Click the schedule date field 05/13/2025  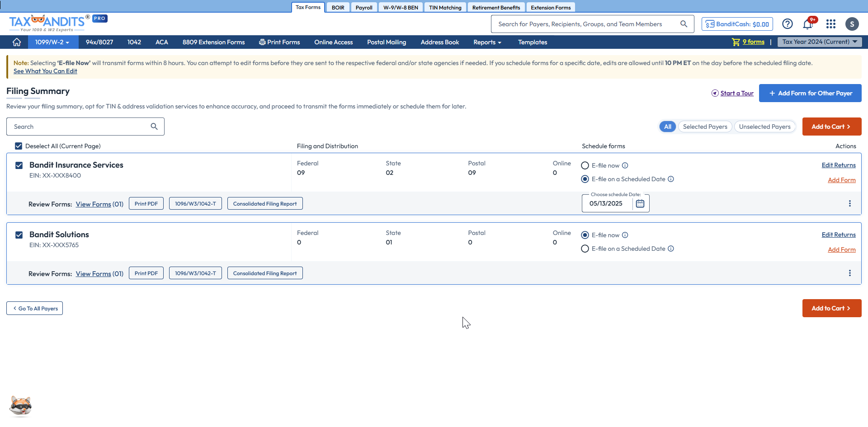607,204
